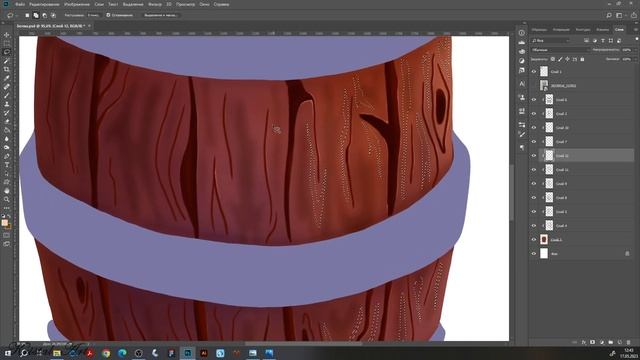
Task: Add a layer mask
Action: point(593,342)
